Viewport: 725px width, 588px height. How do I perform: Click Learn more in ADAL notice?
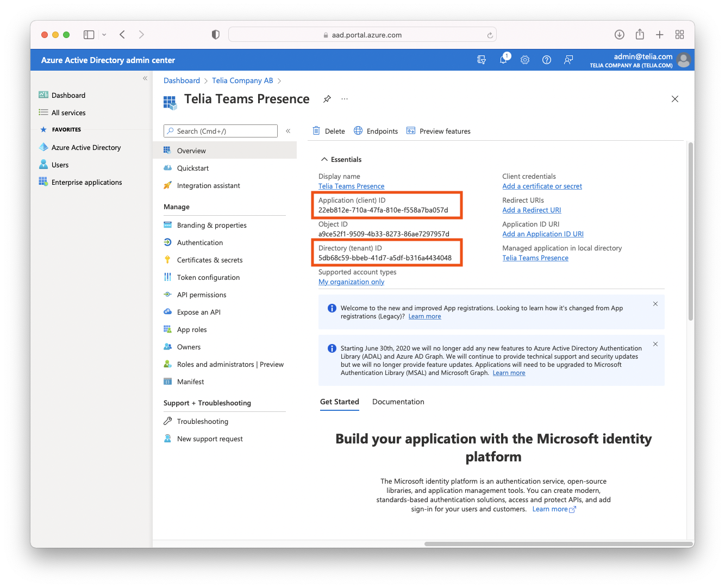click(509, 373)
